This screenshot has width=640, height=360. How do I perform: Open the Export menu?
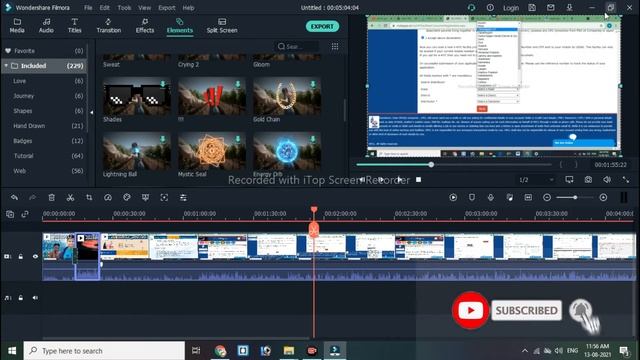click(167, 8)
